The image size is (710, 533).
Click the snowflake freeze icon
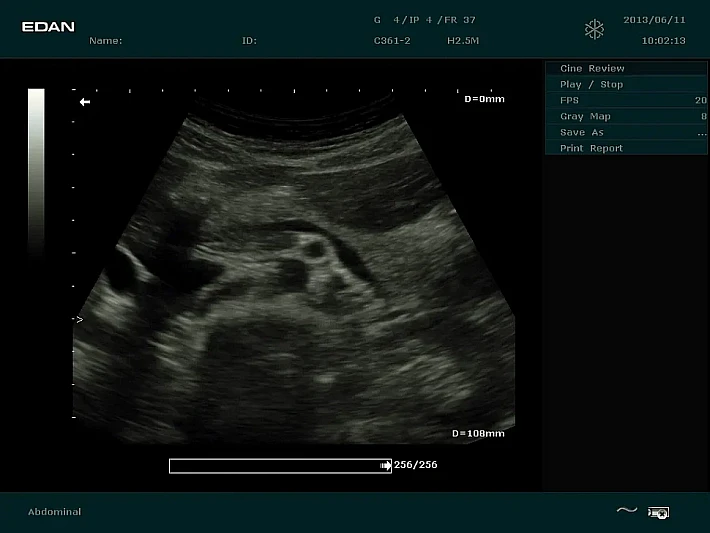tap(595, 29)
